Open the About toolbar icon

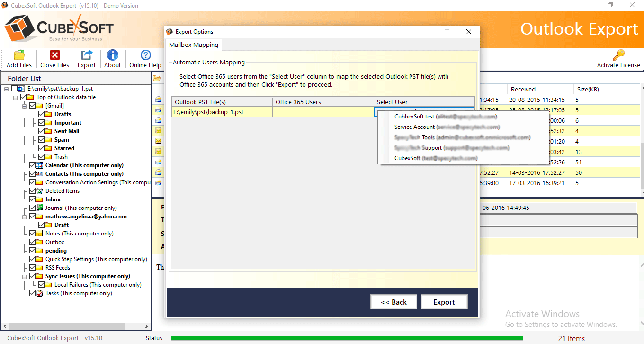tap(113, 55)
